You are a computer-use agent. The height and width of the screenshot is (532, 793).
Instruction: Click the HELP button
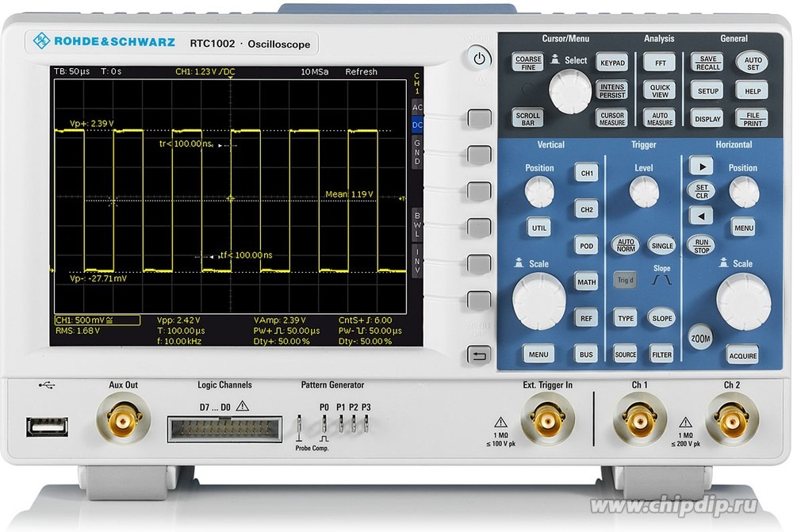752,91
